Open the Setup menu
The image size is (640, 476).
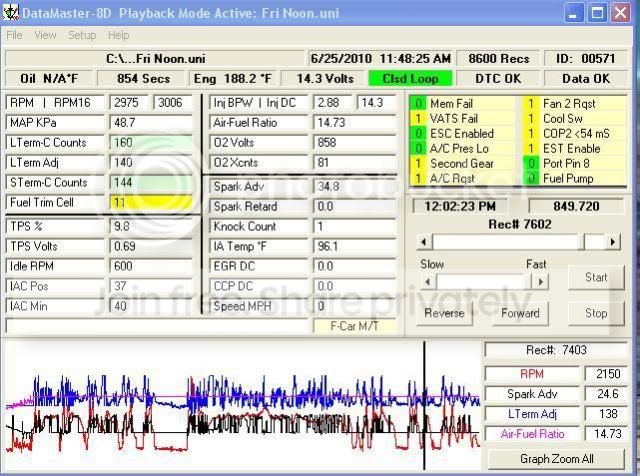click(x=82, y=35)
